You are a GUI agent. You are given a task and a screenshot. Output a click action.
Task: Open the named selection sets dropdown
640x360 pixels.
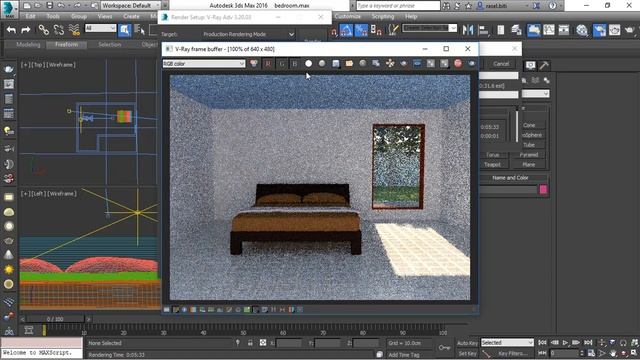[x=429, y=28]
